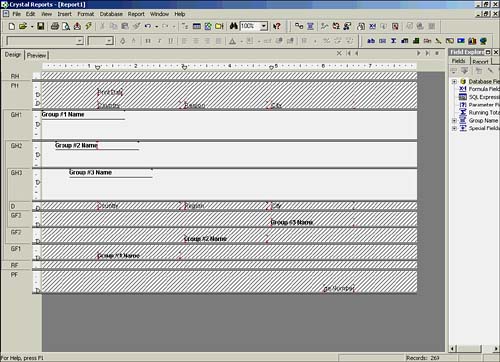Screen dimensions: 500x362
Task: Click the Undo arrow icon
Action: [x=148, y=26]
